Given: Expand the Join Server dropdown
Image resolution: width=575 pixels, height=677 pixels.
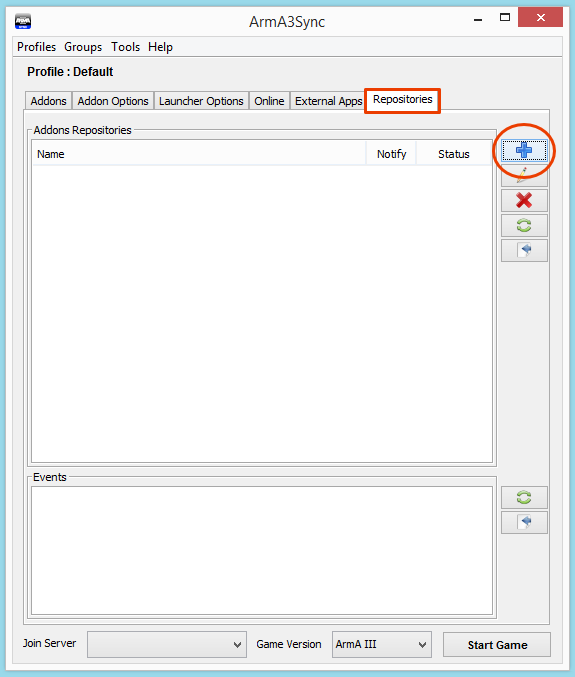Looking at the screenshot, I should 167,644.
